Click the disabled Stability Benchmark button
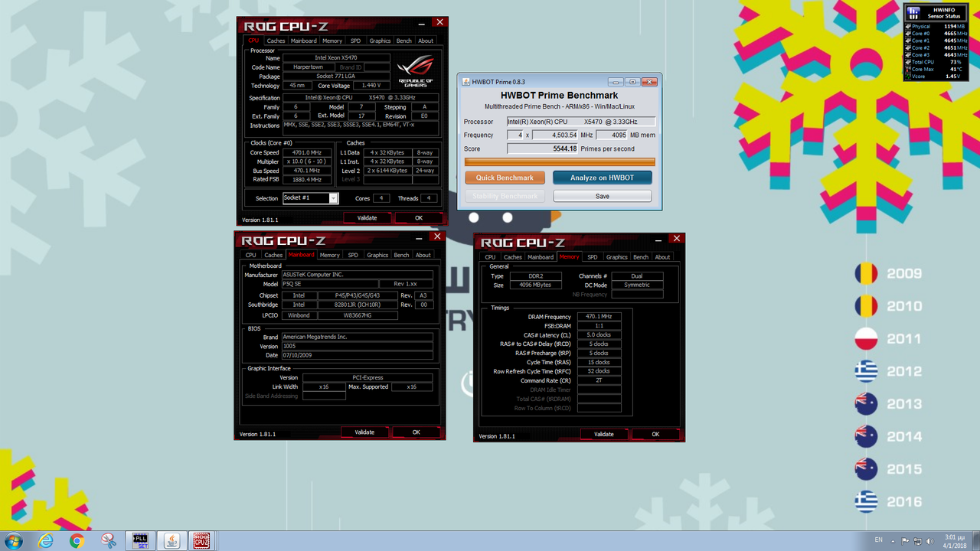Viewport: 980px width, 551px height. [x=505, y=196]
